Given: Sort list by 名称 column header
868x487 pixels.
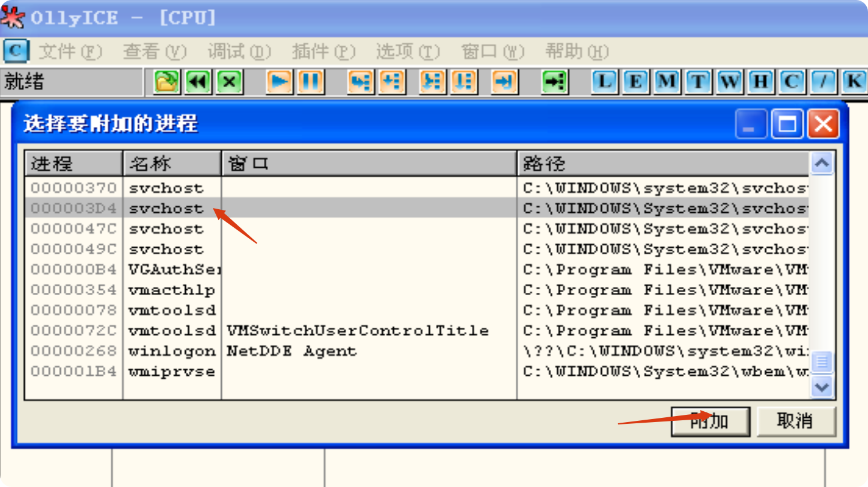Looking at the screenshot, I should (x=172, y=163).
